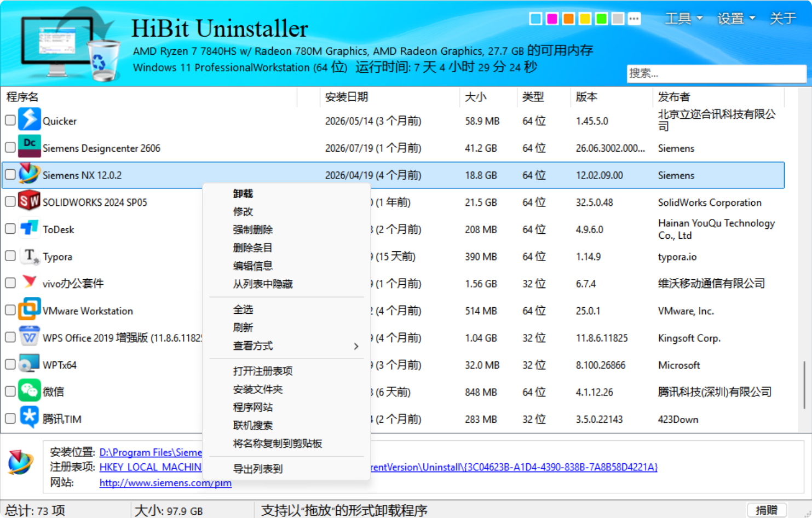Click the Typora app icon
The image size is (812, 518).
coord(30,255)
